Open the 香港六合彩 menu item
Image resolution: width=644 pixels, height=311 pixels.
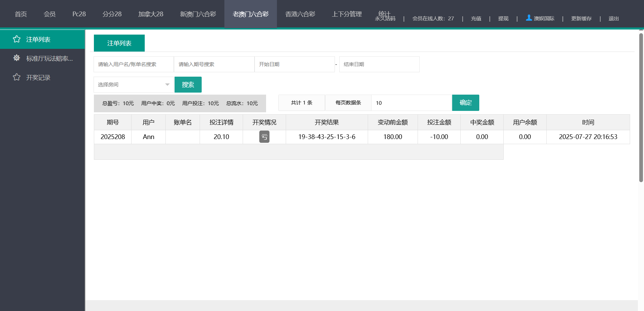(300, 14)
